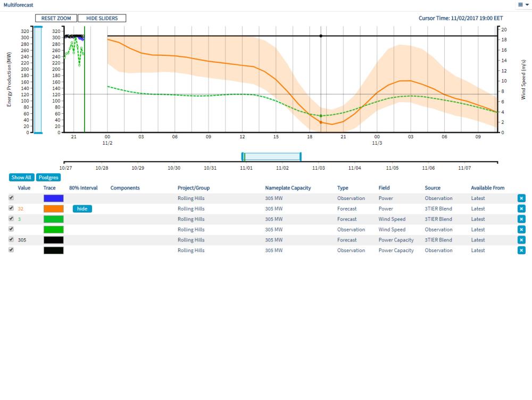The height and width of the screenshot is (400, 532).
Task: Click the RESET ZOOM button
Action: coord(56,19)
